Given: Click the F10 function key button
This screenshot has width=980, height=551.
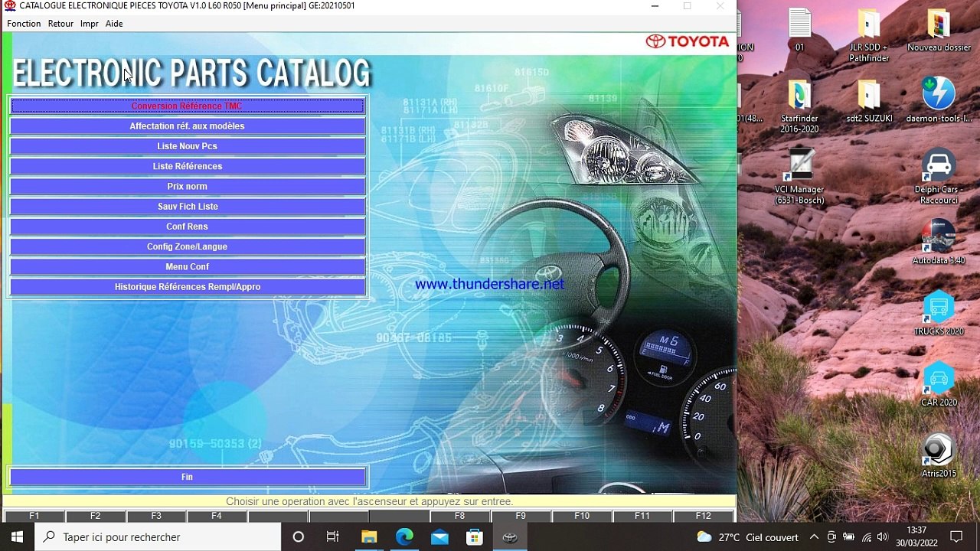Looking at the screenshot, I should pyautogui.click(x=582, y=516).
